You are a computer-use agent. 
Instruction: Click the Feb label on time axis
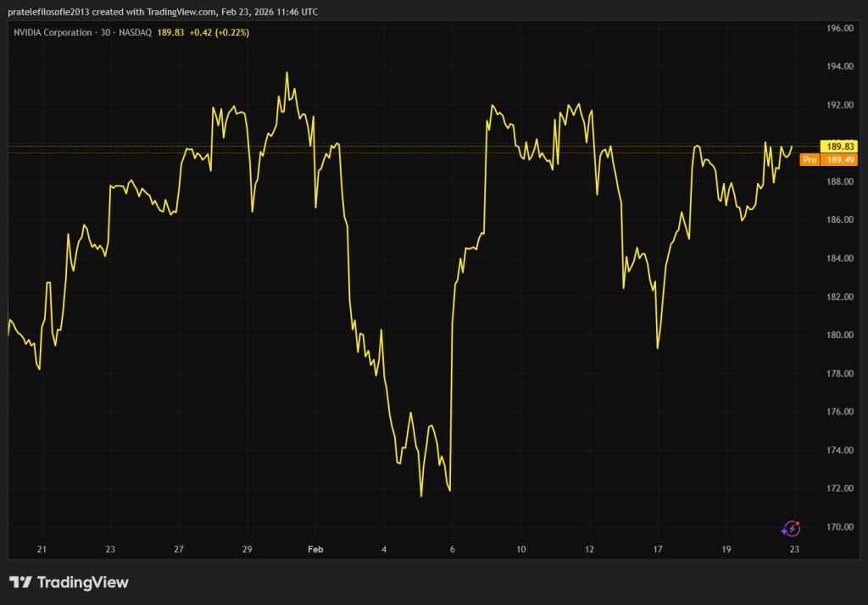(x=315, y=549)
